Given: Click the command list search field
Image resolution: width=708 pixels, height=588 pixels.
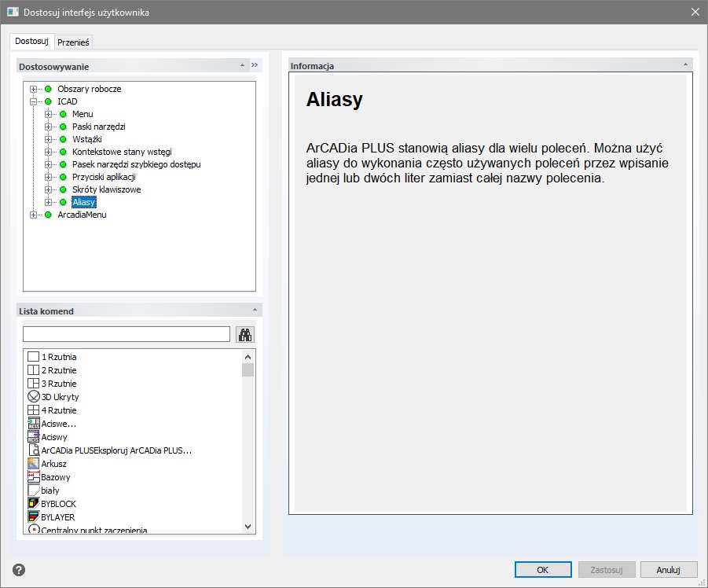Looking at the screenshot, I should pyautogui.click(x=126, y=334).
